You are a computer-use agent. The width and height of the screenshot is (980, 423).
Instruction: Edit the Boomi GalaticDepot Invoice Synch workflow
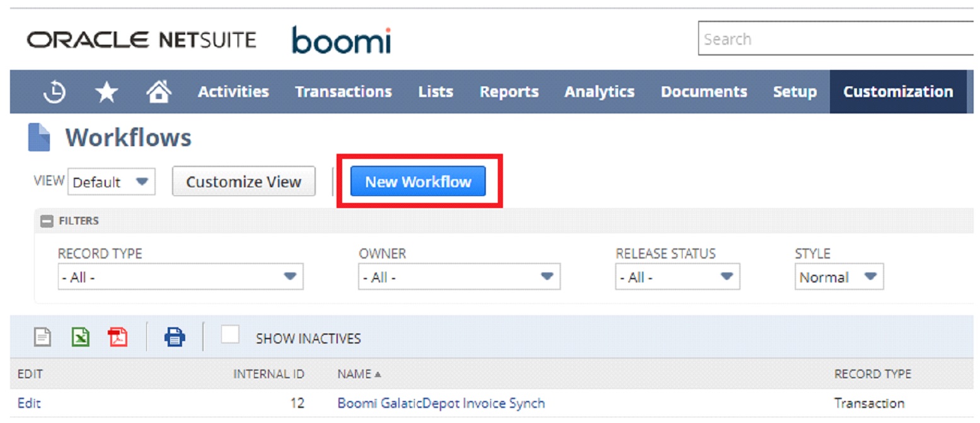click(x=28, y=402)
